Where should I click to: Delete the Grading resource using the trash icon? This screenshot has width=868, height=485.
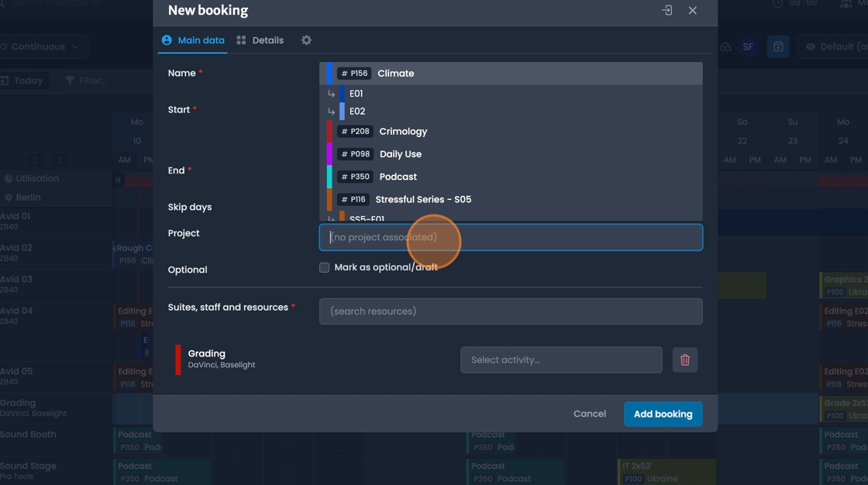tap(685, 359)
